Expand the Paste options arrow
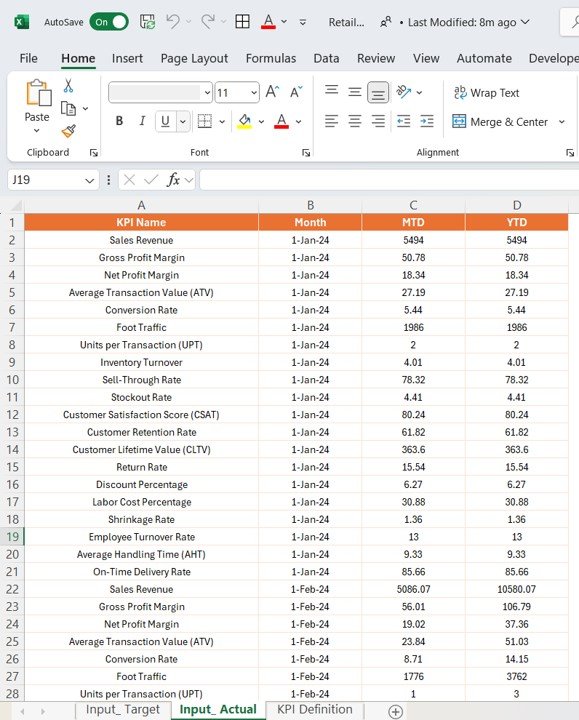The width and height of the screenshot is (579, 720). 37,130
